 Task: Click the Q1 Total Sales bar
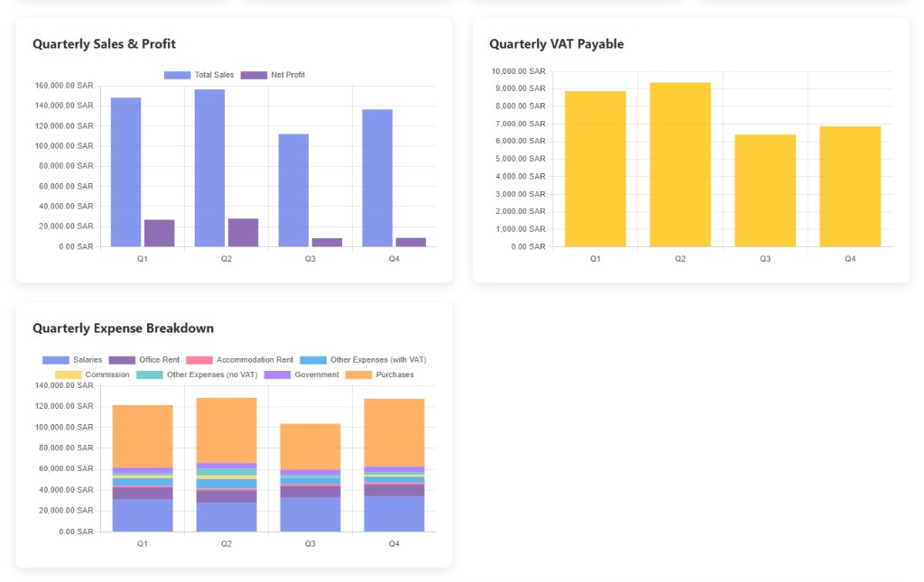pos(125,172)
